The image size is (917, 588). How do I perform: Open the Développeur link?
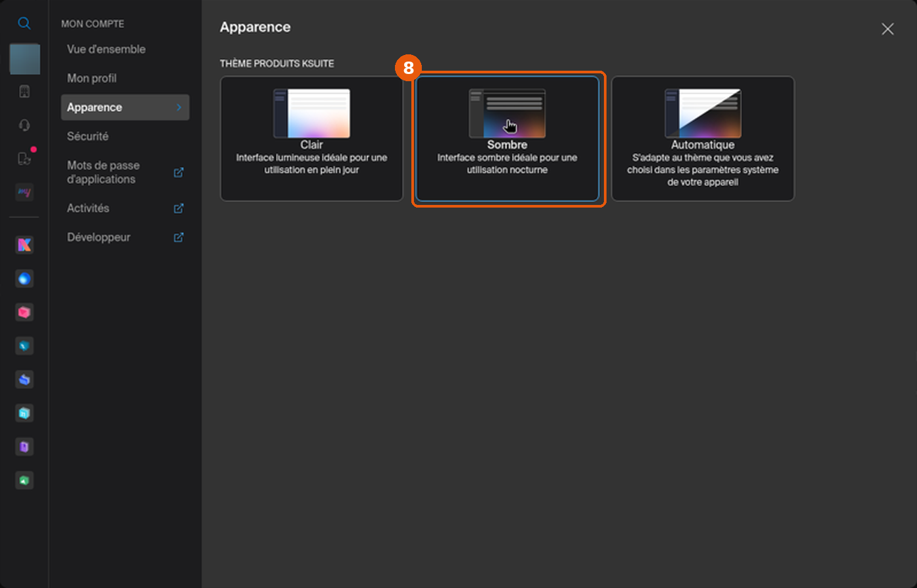tap(99, 237)
